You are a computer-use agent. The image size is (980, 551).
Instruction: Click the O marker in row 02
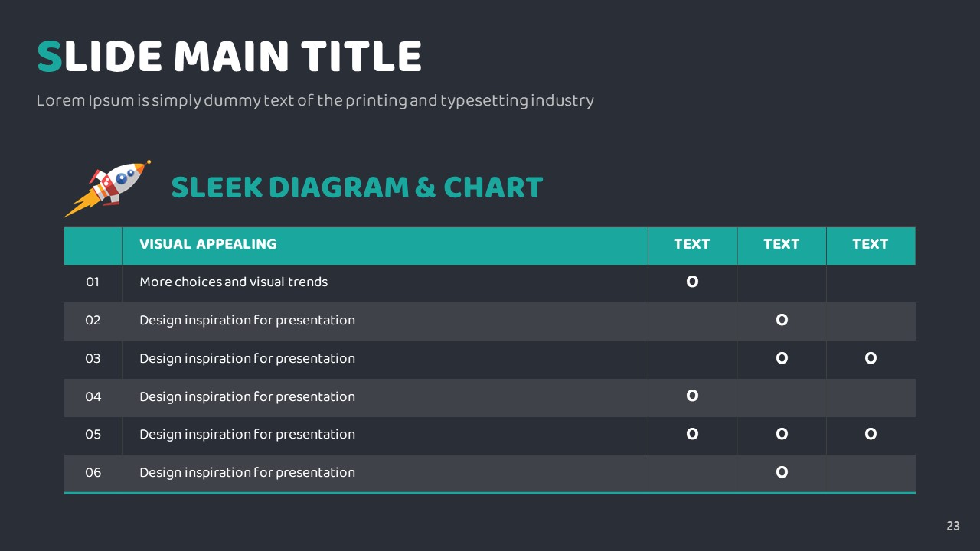tap(782, 320)
